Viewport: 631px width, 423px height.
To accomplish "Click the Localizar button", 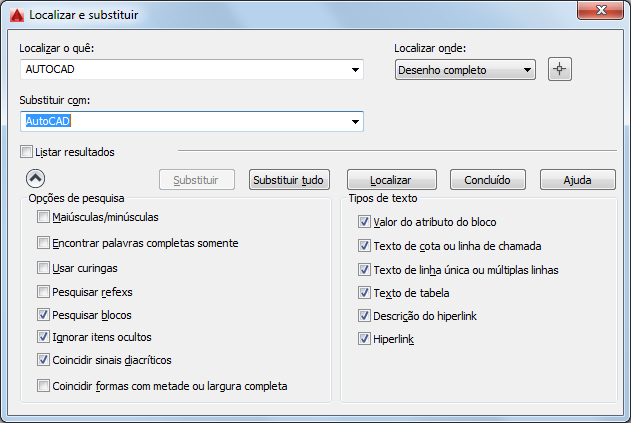I will 392,180.
